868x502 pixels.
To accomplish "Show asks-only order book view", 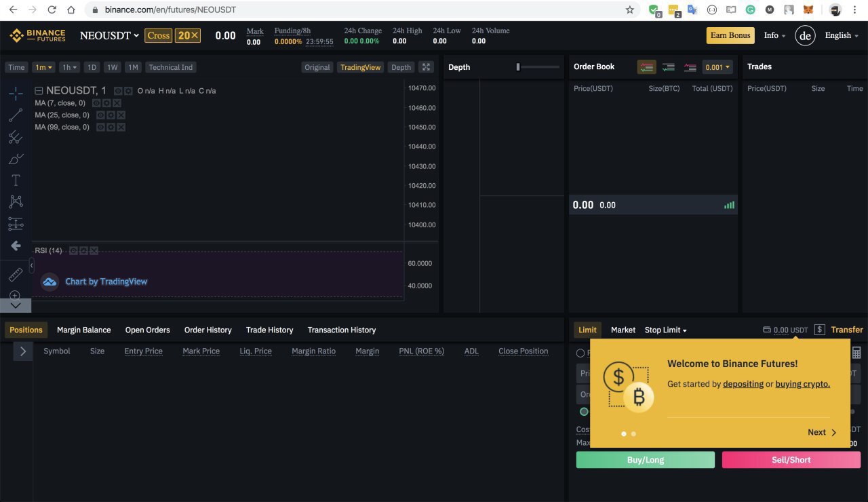I will pyautogui.click(x=690, y=67).
